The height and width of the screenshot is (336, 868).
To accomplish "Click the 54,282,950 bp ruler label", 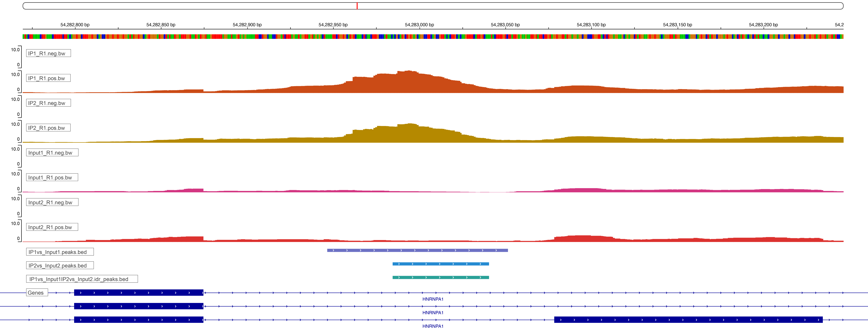I will point(333,25).
